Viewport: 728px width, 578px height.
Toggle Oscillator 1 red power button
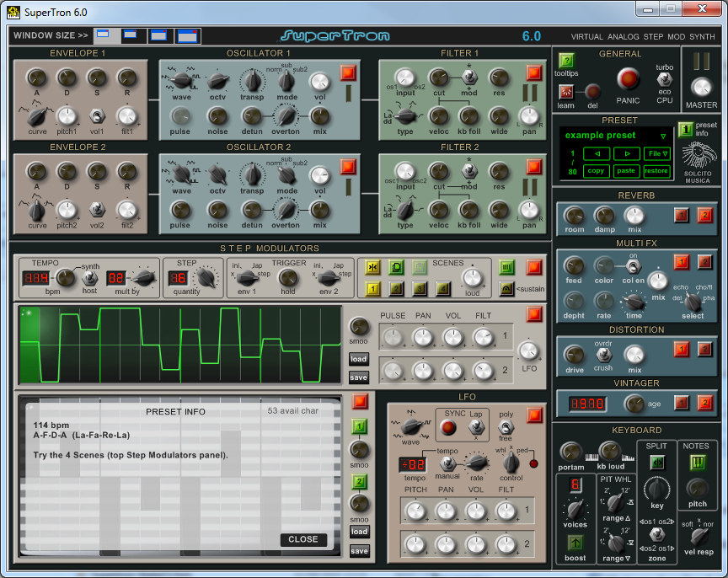coord(348,73)
